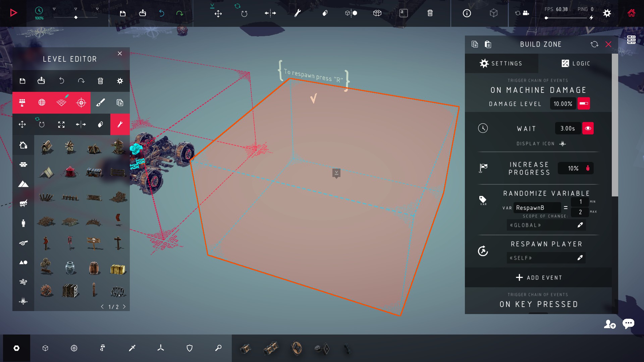The height and width of the screenshot is (362, 644).
Task: Click the paint brush tool in Level Editor
Action: point(100,103)
